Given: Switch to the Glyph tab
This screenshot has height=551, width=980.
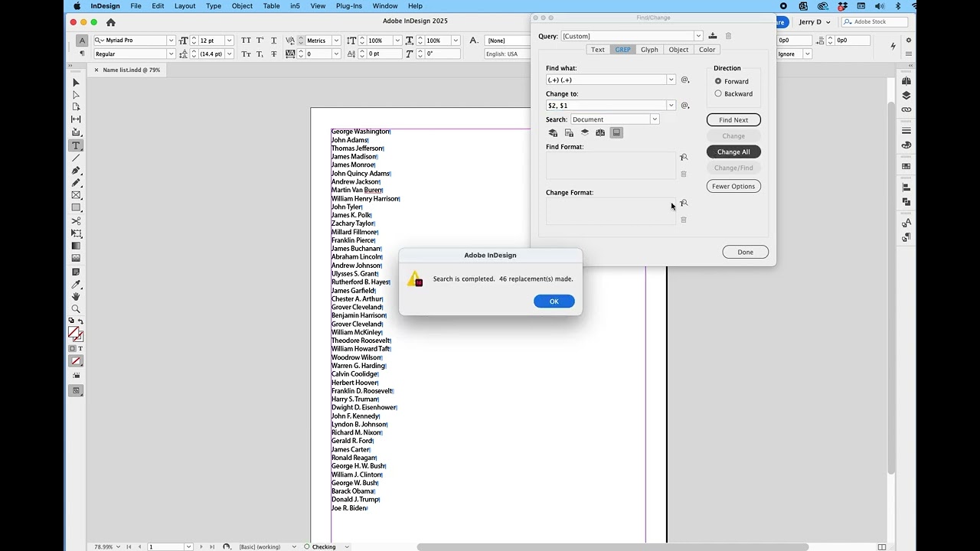Looking at the screenshot, I should pyautogui.click(x=649, y=50).
